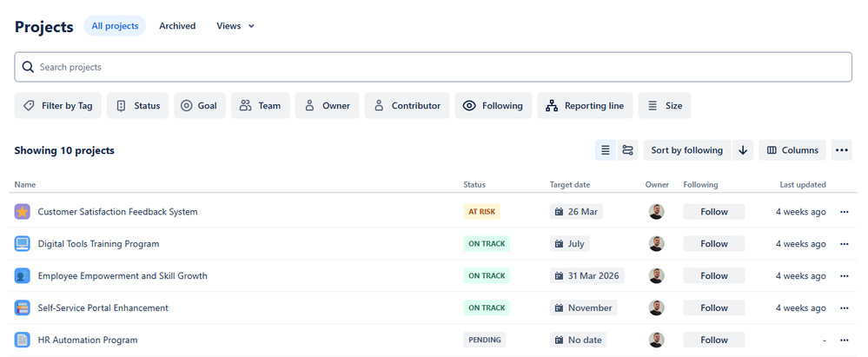Expand the Views dropdown menu

[x=235, y=26]
